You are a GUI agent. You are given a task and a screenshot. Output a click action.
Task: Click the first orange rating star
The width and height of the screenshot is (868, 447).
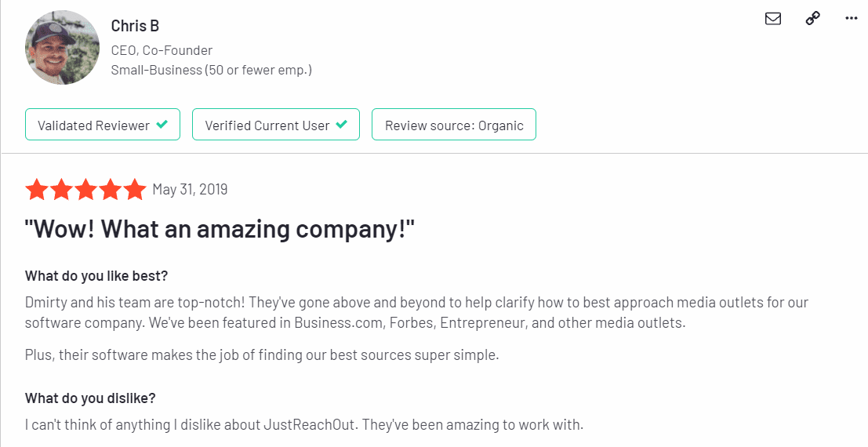click(x=37, y=190)
